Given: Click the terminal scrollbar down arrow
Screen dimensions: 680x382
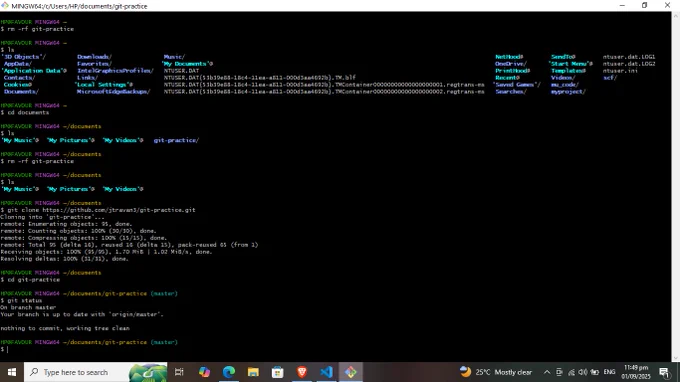Looking at the screenshot, I should (x=676, y=358).
